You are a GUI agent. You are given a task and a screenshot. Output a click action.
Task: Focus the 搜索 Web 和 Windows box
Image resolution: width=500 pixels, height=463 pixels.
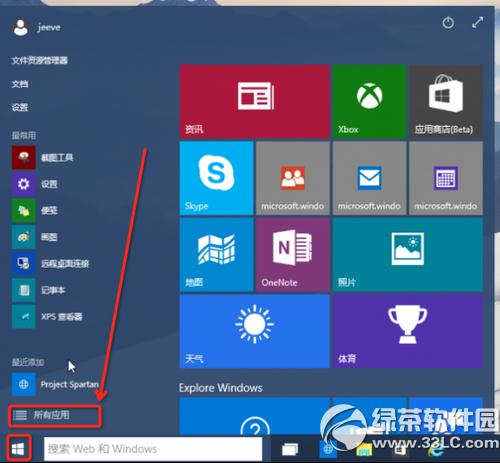point(153,449)
